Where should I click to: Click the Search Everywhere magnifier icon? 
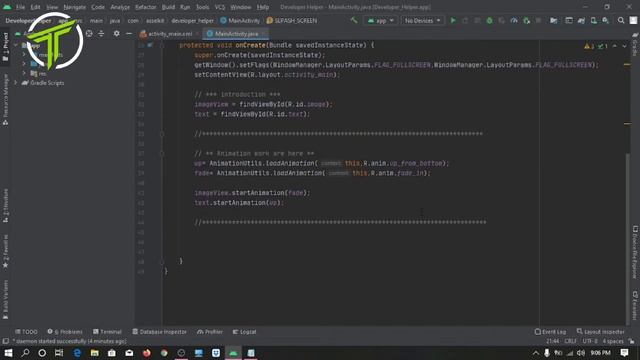point(621,20)
